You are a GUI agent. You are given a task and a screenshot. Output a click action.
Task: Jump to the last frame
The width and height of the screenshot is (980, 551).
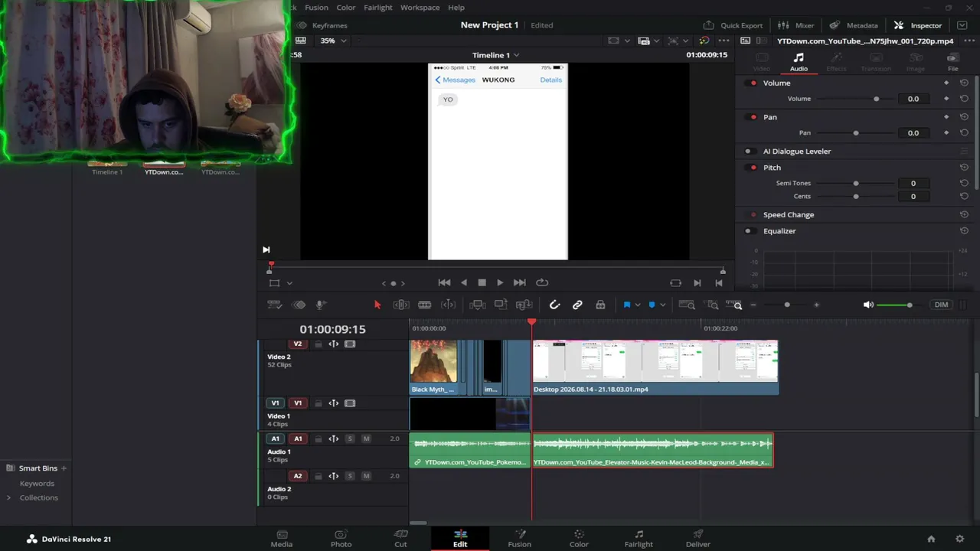[x=519, y=282]
